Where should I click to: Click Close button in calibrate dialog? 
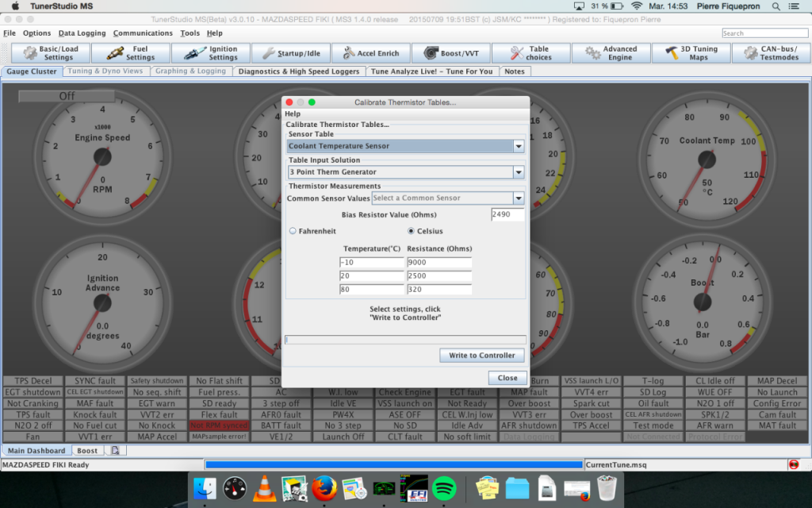(x=507, y=378)
